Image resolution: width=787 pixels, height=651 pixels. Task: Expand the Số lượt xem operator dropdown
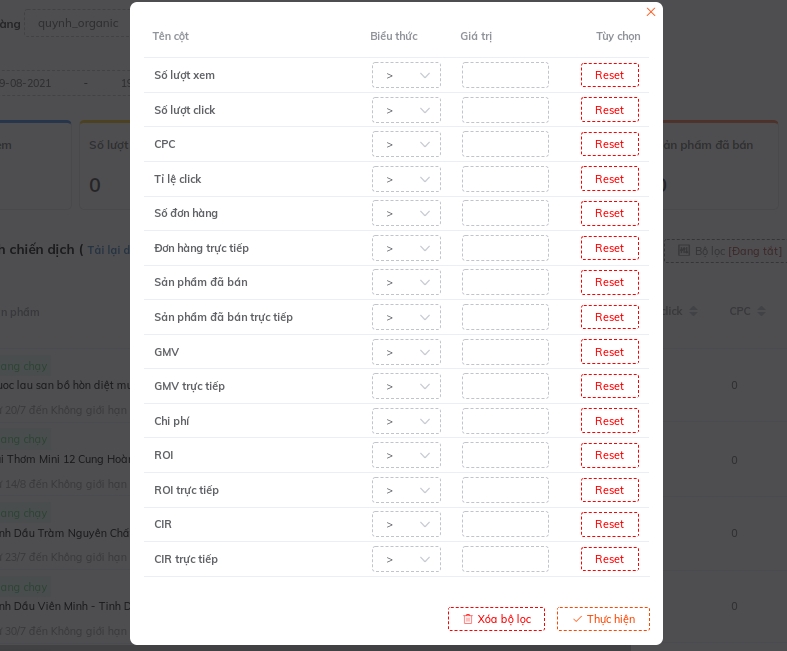pos(406,75)
